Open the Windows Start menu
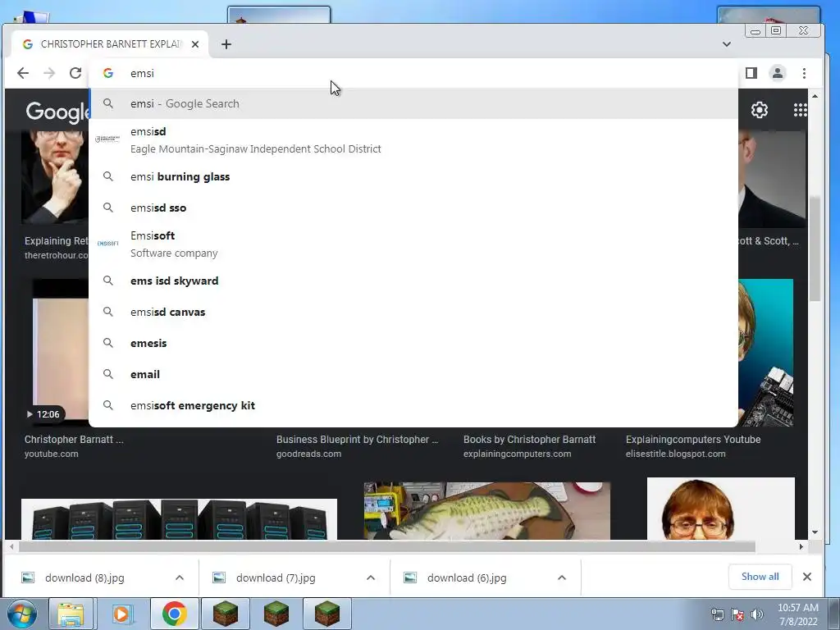 pyautogui.click(x=21, y=614)
